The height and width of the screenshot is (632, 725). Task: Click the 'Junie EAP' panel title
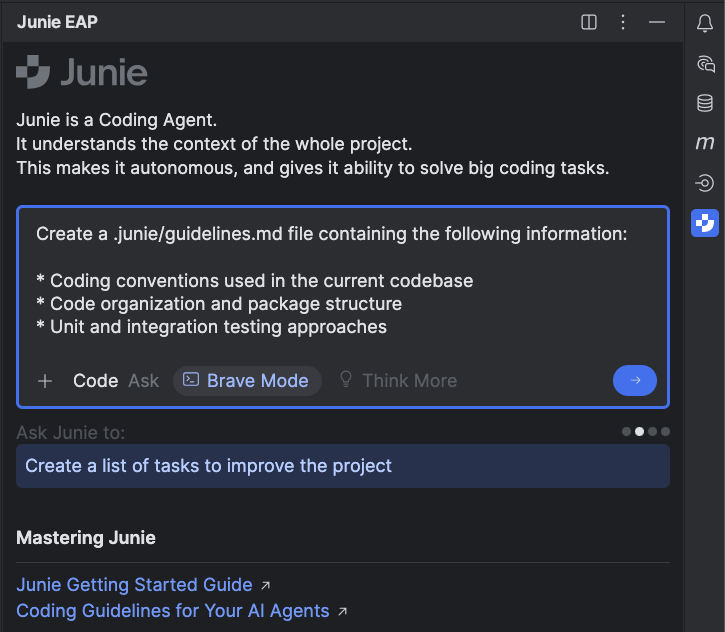tap(57, 22)
